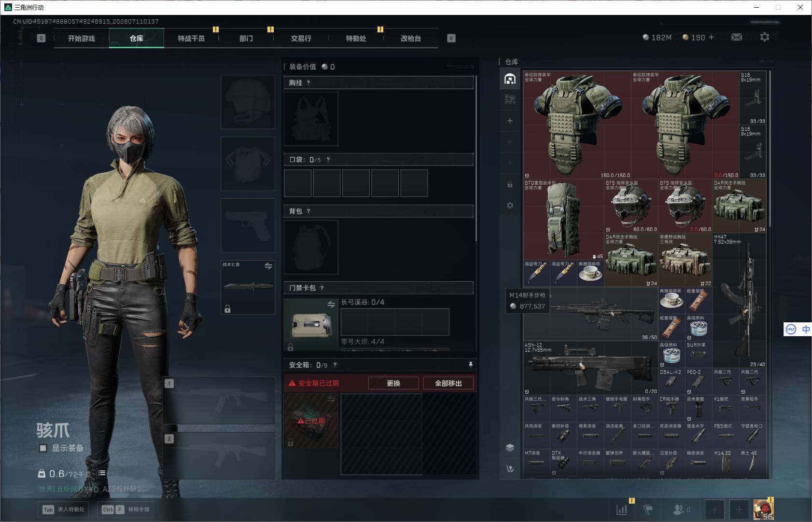Screen dimensions: 812x522
Task: Show help tooltip for 口袋
Action: pos(328,160)
